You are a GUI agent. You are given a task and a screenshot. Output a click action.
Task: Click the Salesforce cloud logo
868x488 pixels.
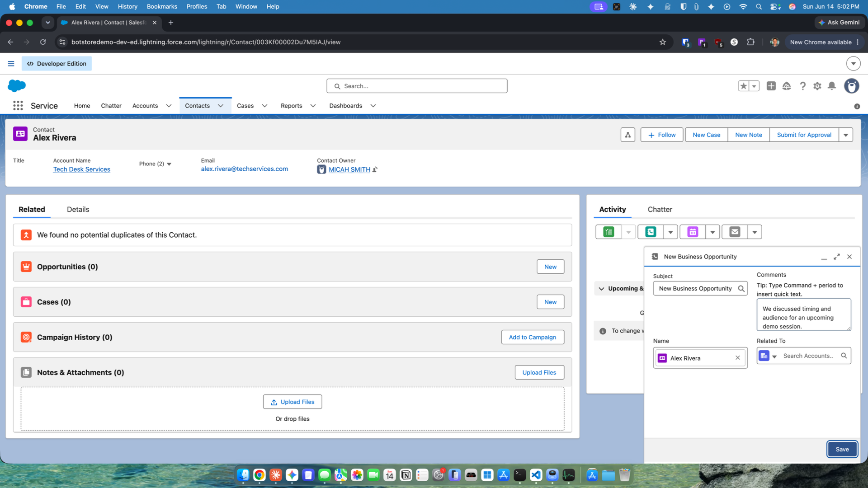pos(17,86)
